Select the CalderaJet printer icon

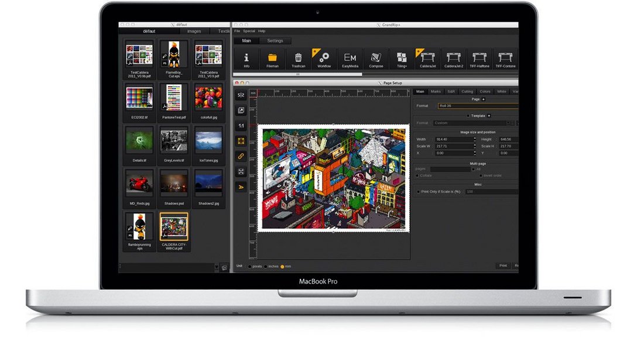(427, 59)
